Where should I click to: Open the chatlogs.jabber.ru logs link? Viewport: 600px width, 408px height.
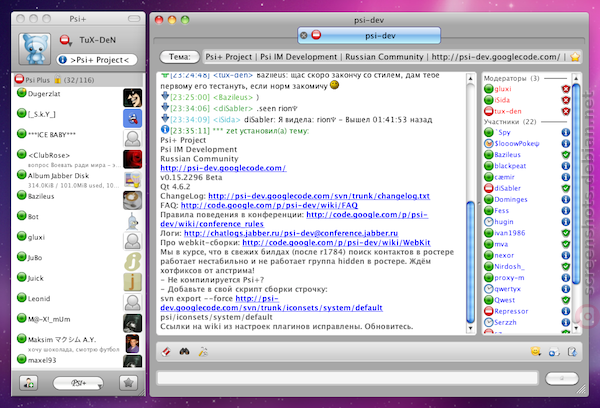291,233
